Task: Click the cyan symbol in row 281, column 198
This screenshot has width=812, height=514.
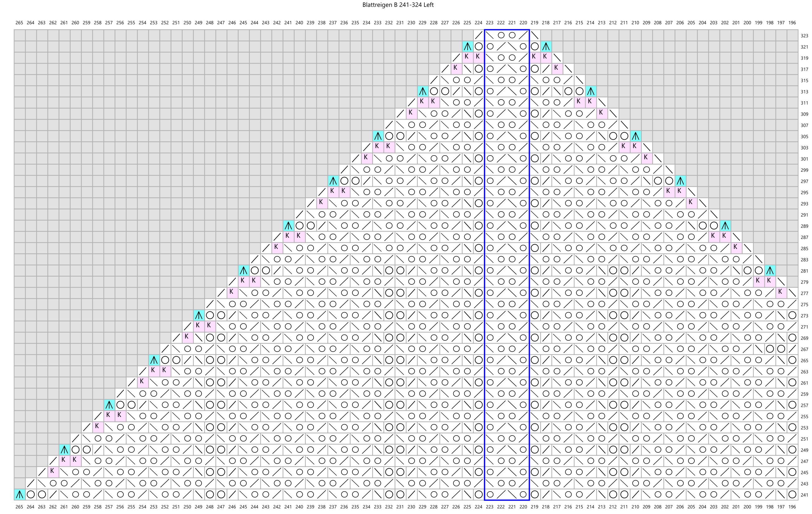Action: (770, 270)
